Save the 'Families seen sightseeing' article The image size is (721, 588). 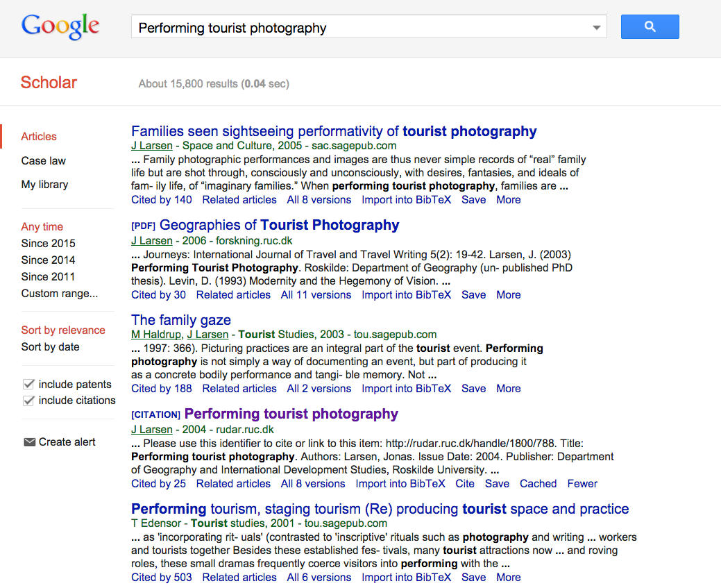click(473, 199)
